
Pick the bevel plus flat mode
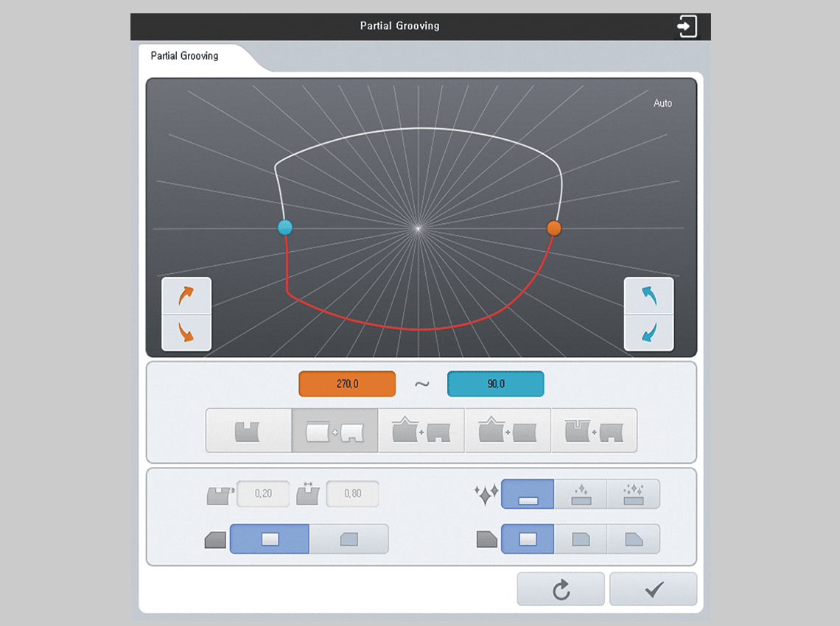508,431
